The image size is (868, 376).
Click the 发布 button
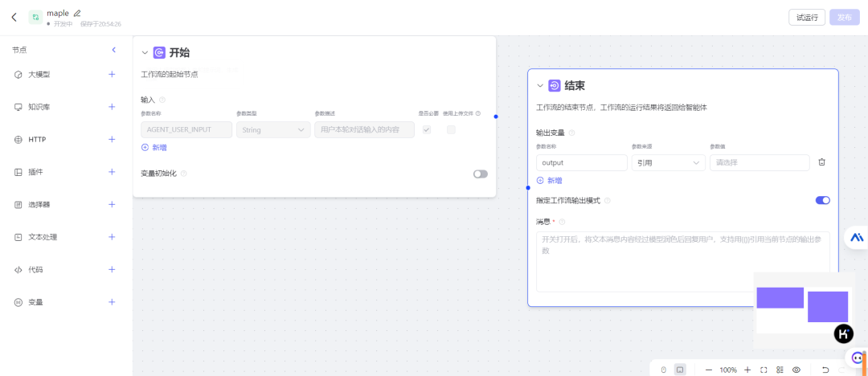point(845,17)
